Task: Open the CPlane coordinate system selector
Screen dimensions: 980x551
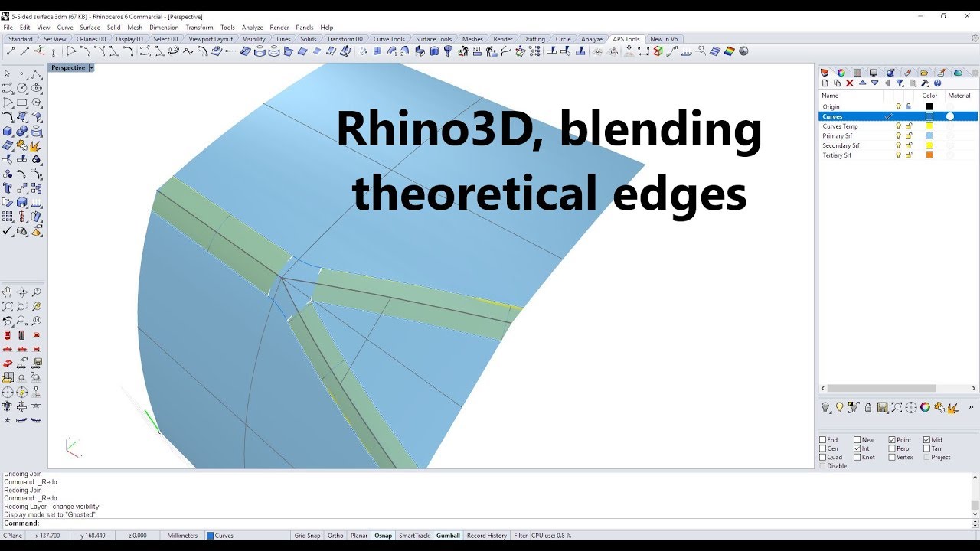Action: point(14,536)
